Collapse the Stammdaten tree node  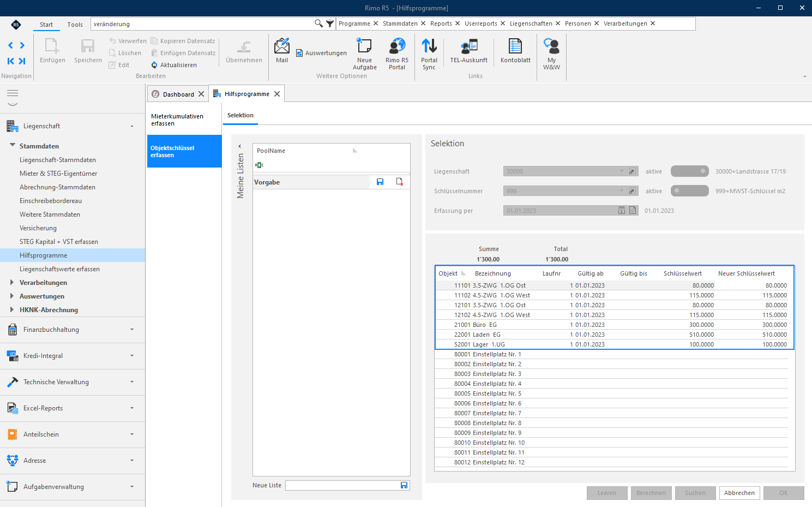(13, 146)
